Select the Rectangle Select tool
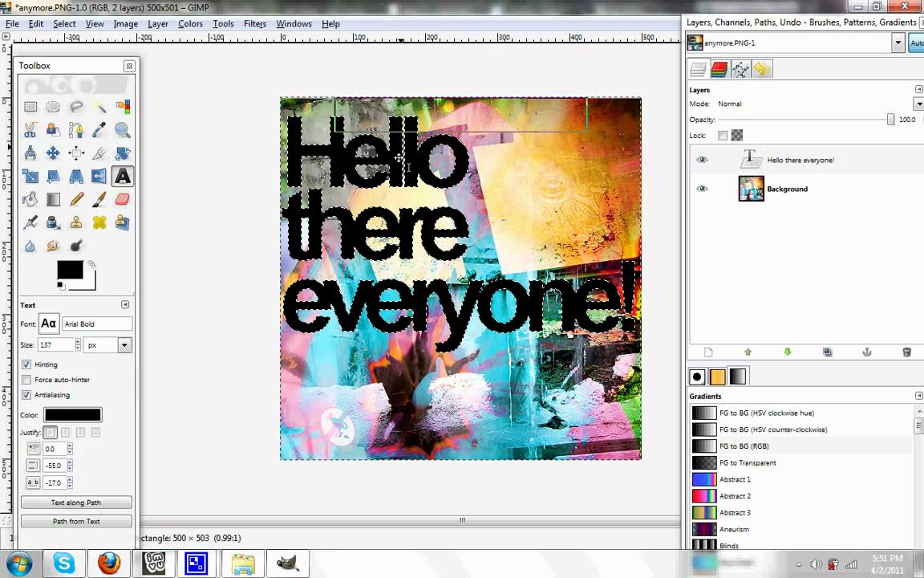Viewport: 924px width, 578px height. (30, 107)
